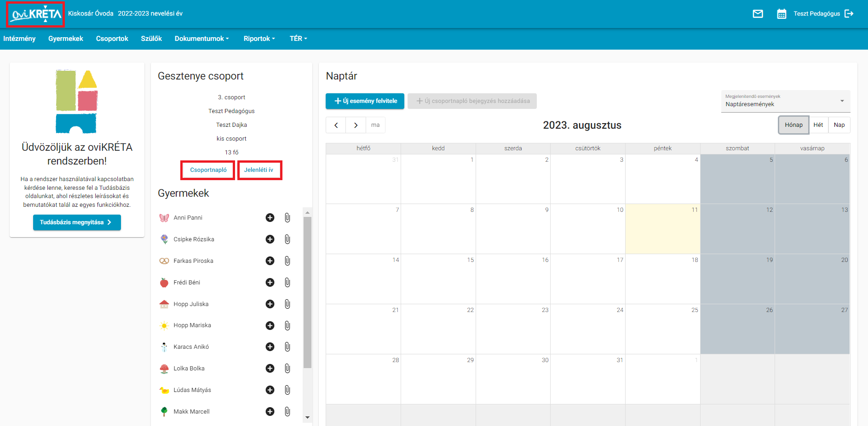This screenshot has height=426, width=868.
Task: Open the Dokumentumok dropdown menu
Action: pos(202,39)
